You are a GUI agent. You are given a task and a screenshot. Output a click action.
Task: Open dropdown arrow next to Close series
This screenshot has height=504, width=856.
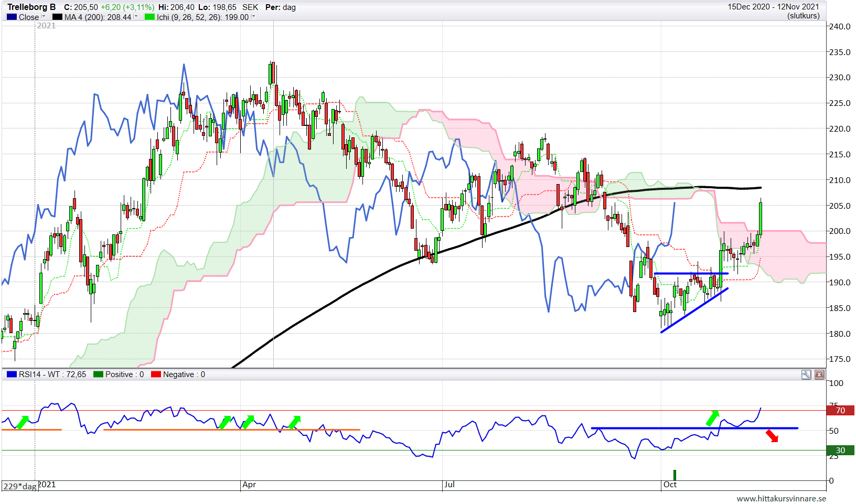[43, 17]
